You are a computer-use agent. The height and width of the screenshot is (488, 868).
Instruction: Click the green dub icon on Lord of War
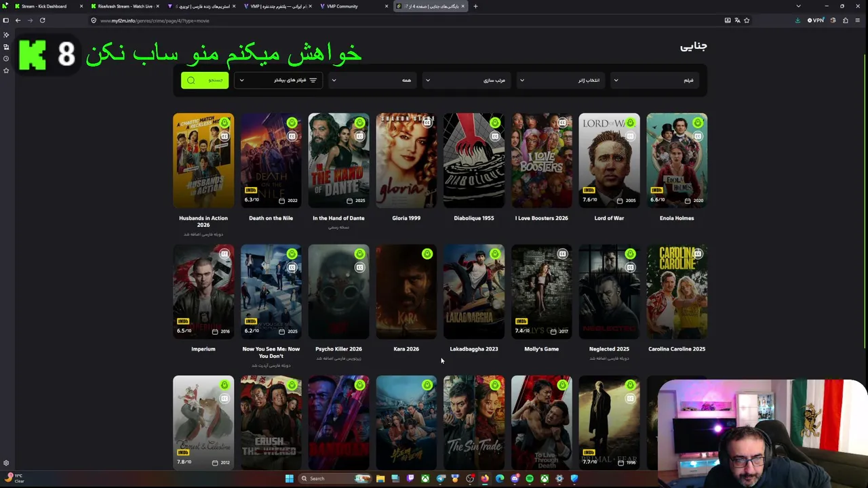click(631, 123)
